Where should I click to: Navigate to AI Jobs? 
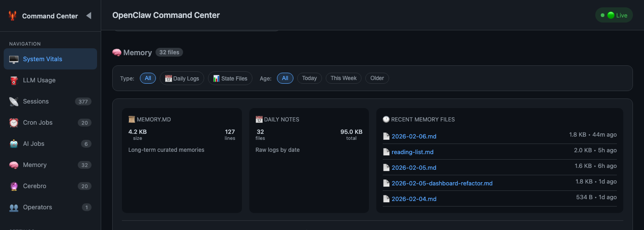pos(50,144)
